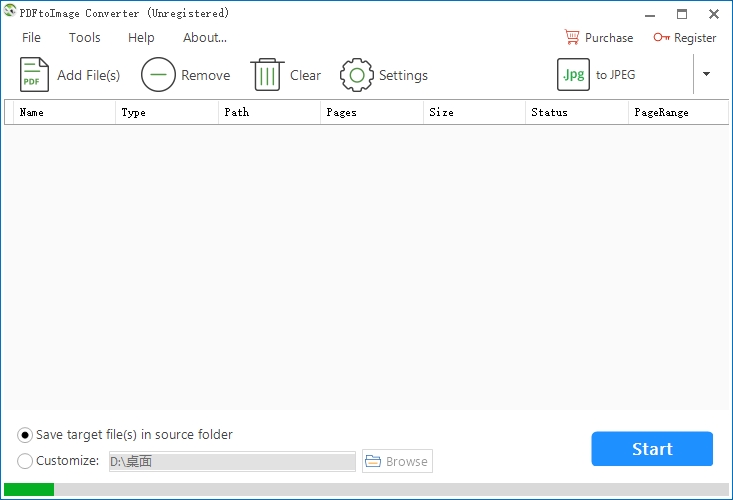Select Save target file(s) in source folder
This screenshot has width=733, height=500.
click(x=25, y=435)
